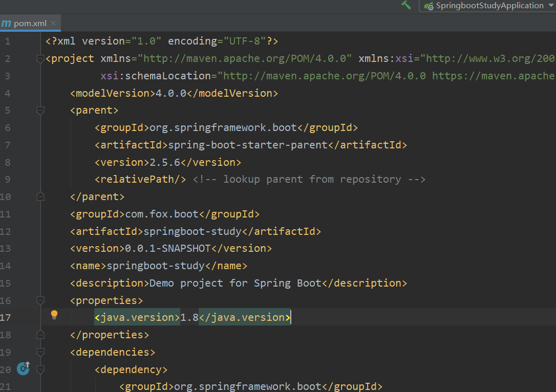The width and height of the screenshot is (556, 392).
Task: Click the closing properties tag on line 18
Action: [110, 335]
